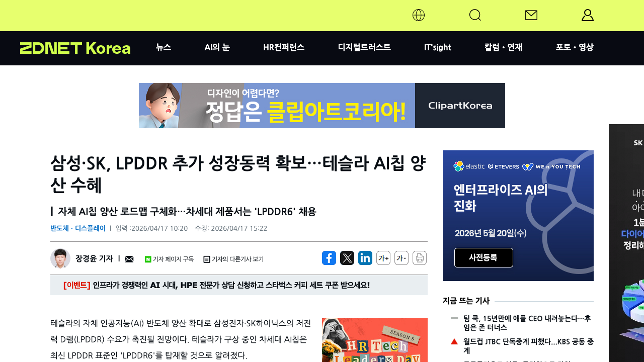Open the elastic 엔터프라이즈 AI ad

(518, 216)
